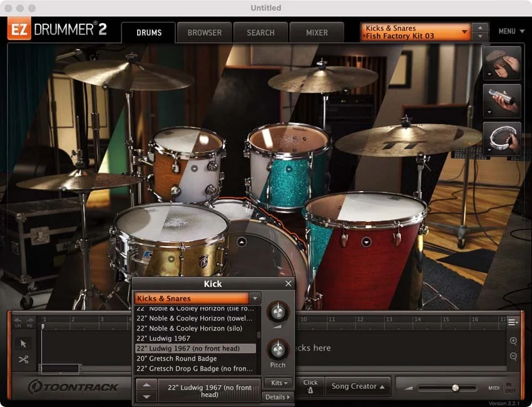Open the tambourine percussion pad

coord(502,139)
